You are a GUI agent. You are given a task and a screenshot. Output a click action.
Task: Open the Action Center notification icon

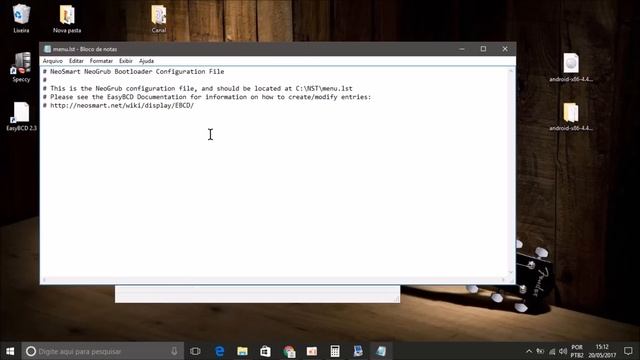coord(628,351)
